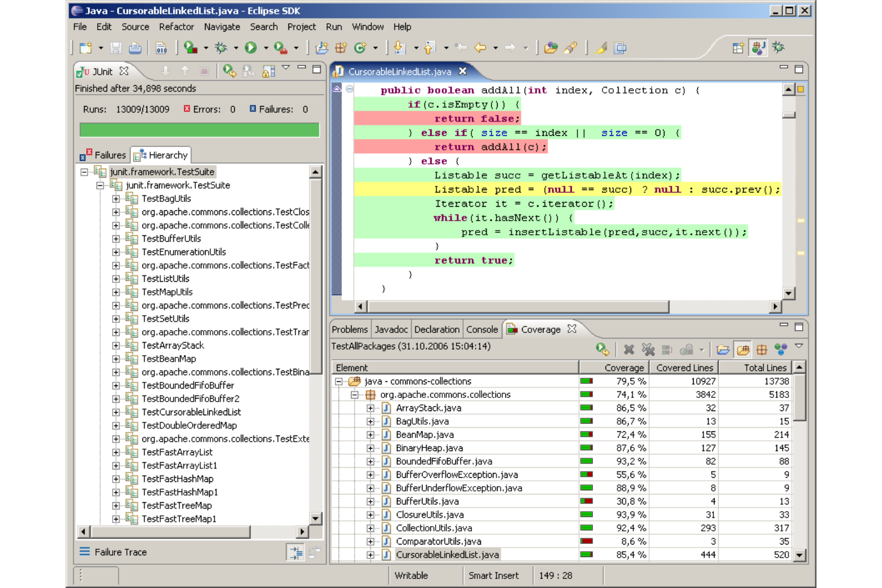This screenshot has height=588, width=882.
Task: Rerun the JUnit test session
Action: (x=231, y=71)
